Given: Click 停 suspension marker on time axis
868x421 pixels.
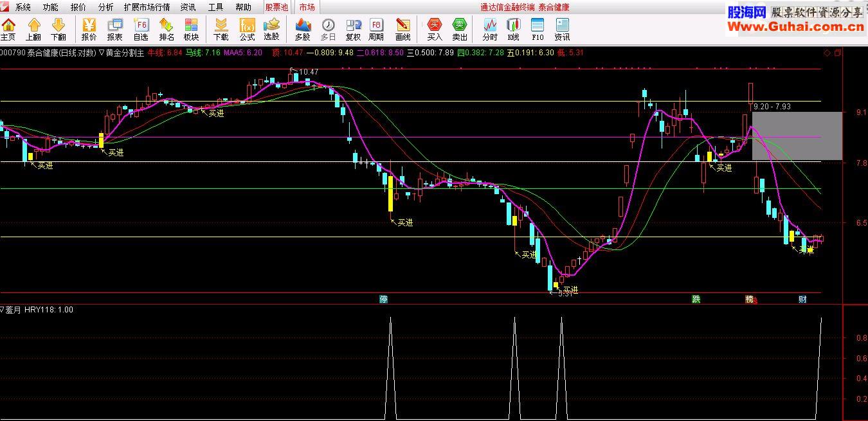Looking at the screenshot, I should point(384,300).
